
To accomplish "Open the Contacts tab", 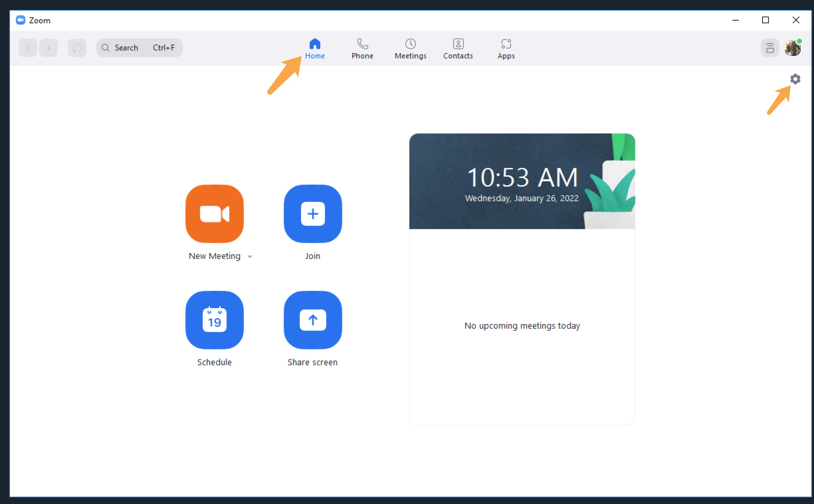I will click(x=458, y=49).
